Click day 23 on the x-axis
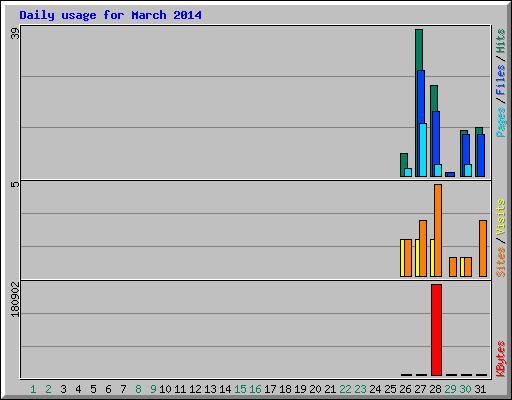 pyautogui.click(x=360, y=389)
